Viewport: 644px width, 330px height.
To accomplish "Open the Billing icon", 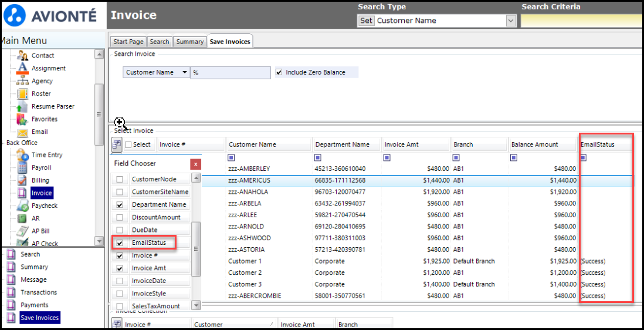I will click(x=22, y=180).
